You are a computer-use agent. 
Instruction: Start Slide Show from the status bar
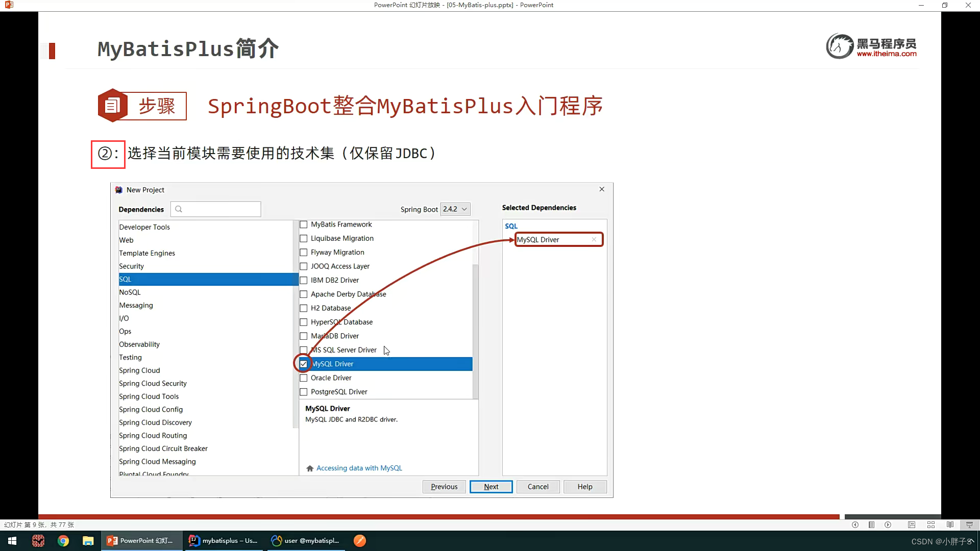968,524
